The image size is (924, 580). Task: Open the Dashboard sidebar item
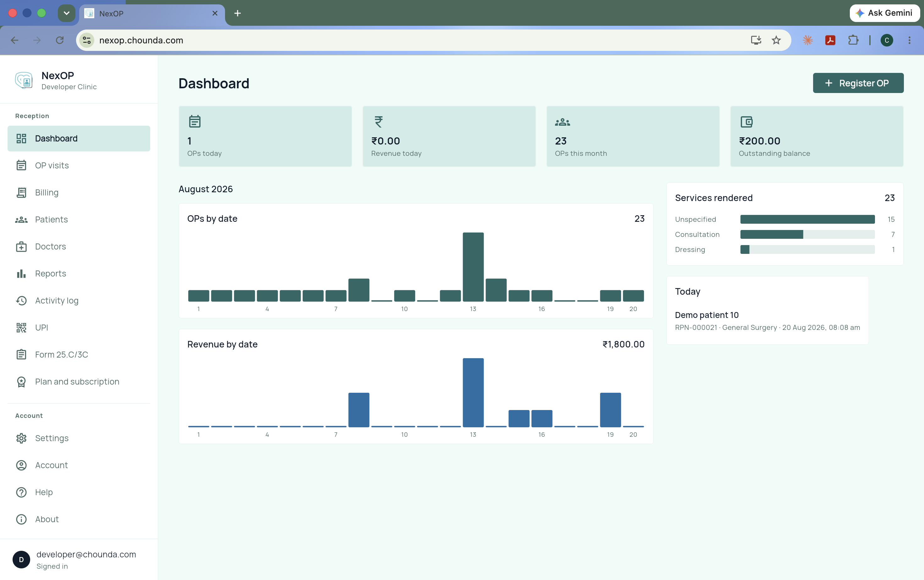(79, 139)
